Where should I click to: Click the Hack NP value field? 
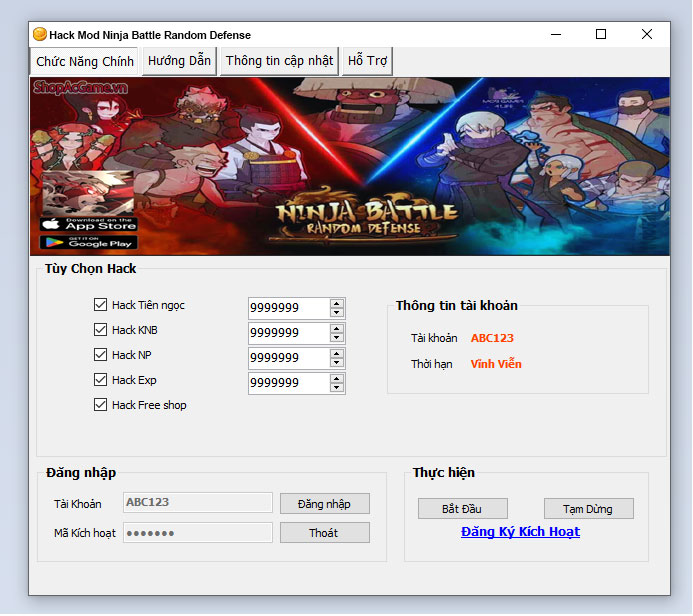click(x=289, y=358)
